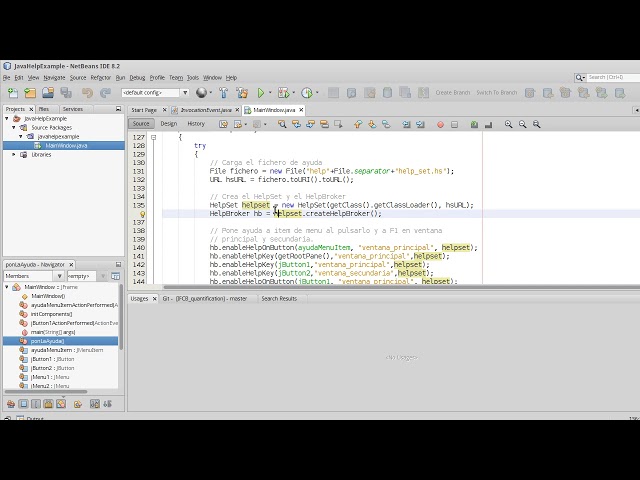Select MainWindow.java in the Projects tree
640x480 pixels.
[64, 146]
